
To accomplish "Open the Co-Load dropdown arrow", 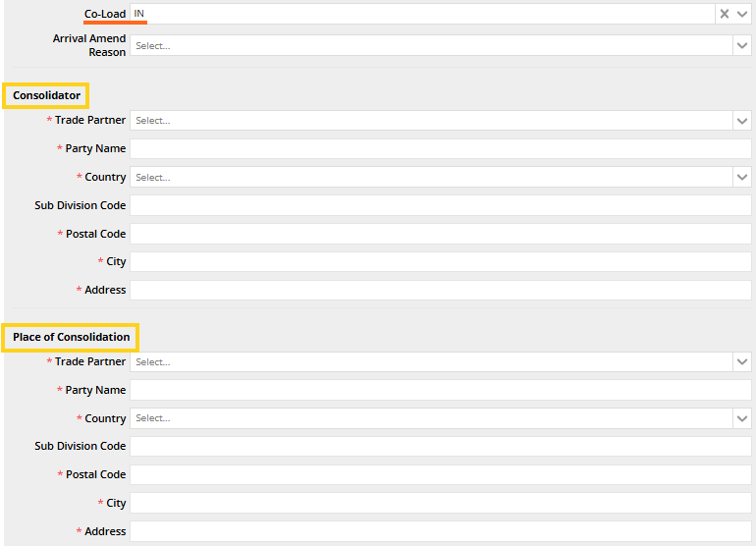I will 742,14.
